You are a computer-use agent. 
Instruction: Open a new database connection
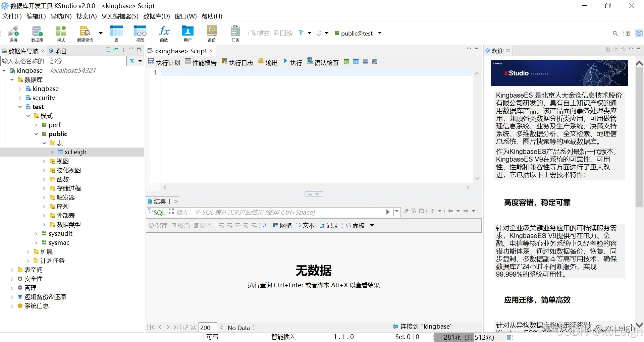point(13,33)
